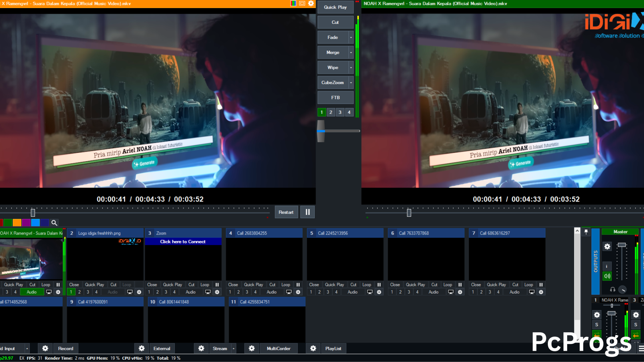Open MultiCorder settings gear

click(252, 348)
